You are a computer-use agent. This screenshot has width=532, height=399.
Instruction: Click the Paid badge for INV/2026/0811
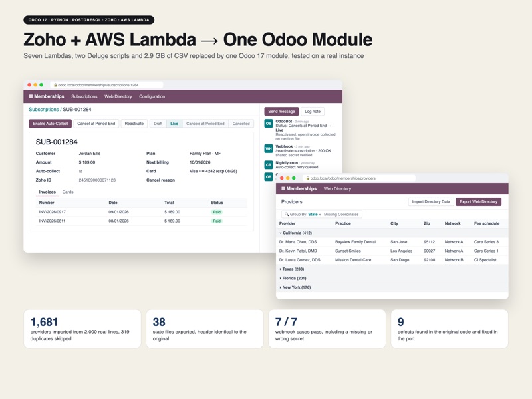(217, 221)
